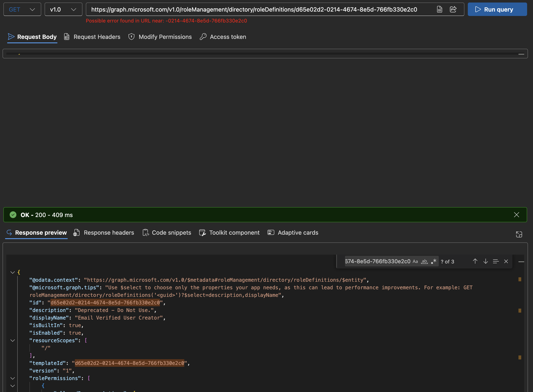
Task: Click the find in selection icon
Action: (496, 261)
